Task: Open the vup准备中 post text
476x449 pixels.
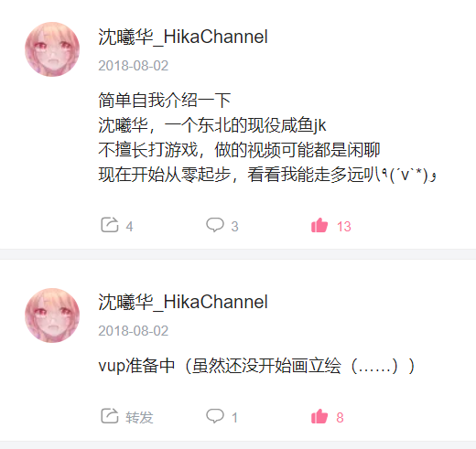Action: 256,366
